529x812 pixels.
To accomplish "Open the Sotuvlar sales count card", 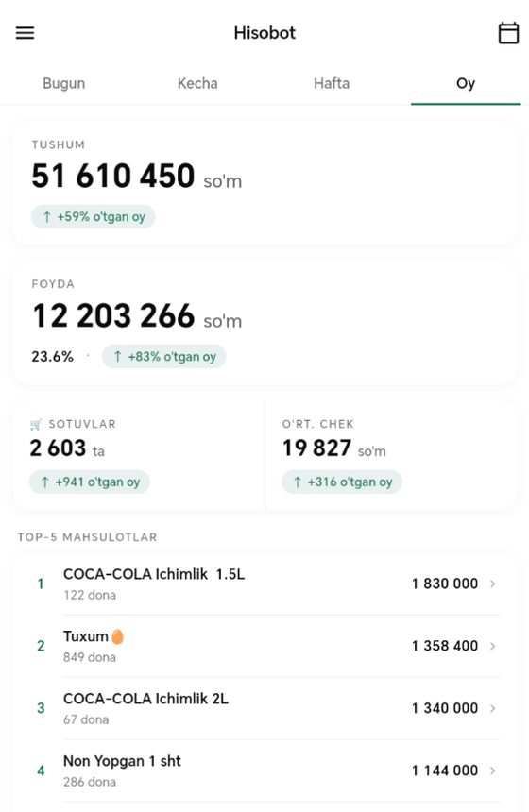I will coord(139,455).
